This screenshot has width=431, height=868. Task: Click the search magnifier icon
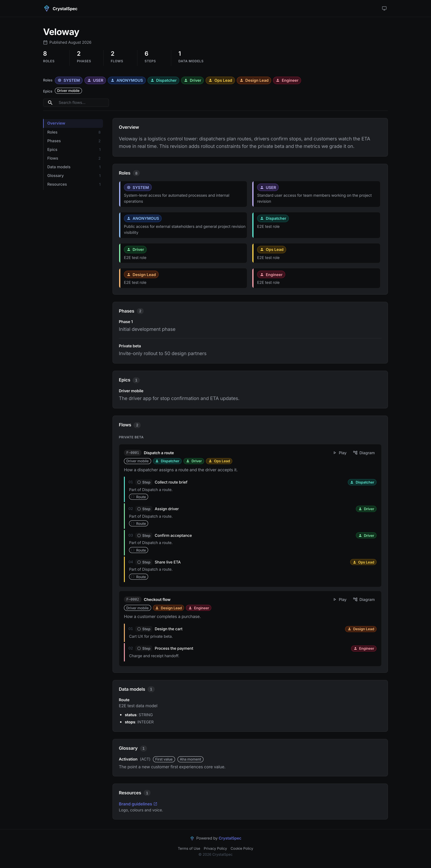pyautogui.click(x=50, y=103)
